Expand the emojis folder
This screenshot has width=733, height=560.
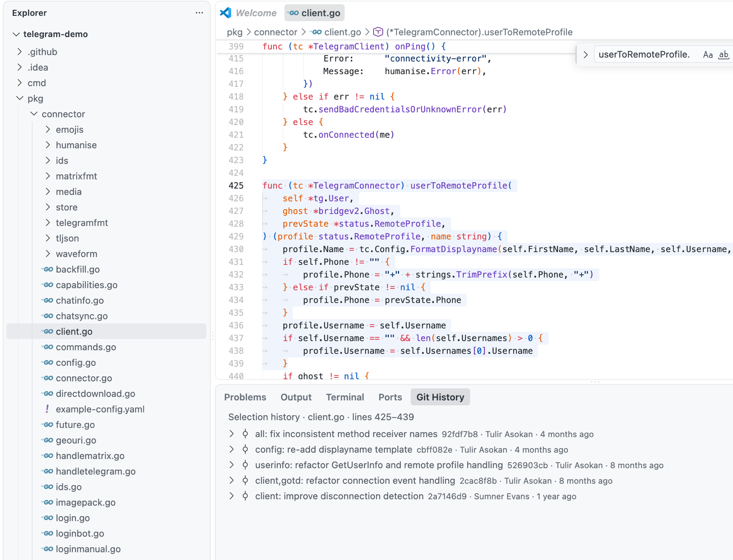(x=48, y=129)
